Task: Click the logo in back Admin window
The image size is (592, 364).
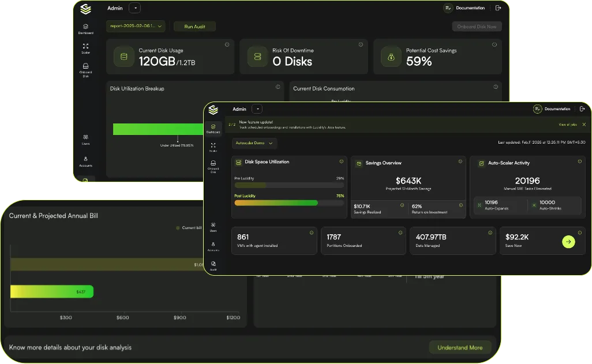Action: point(86,9)
